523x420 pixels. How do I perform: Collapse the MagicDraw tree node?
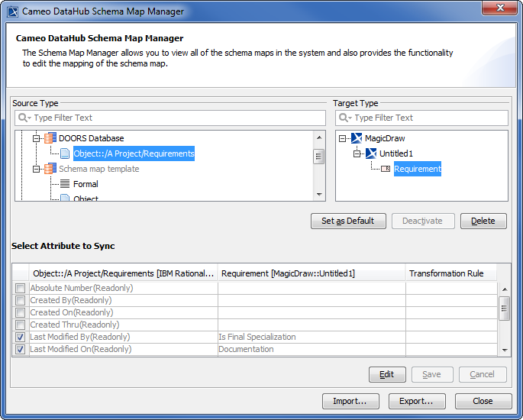342,138
